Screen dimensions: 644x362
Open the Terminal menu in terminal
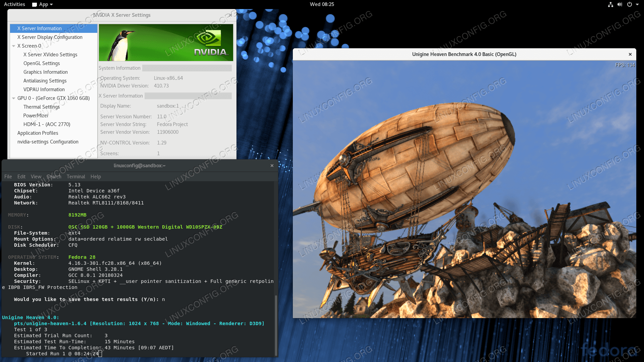[x=76, y=177]
